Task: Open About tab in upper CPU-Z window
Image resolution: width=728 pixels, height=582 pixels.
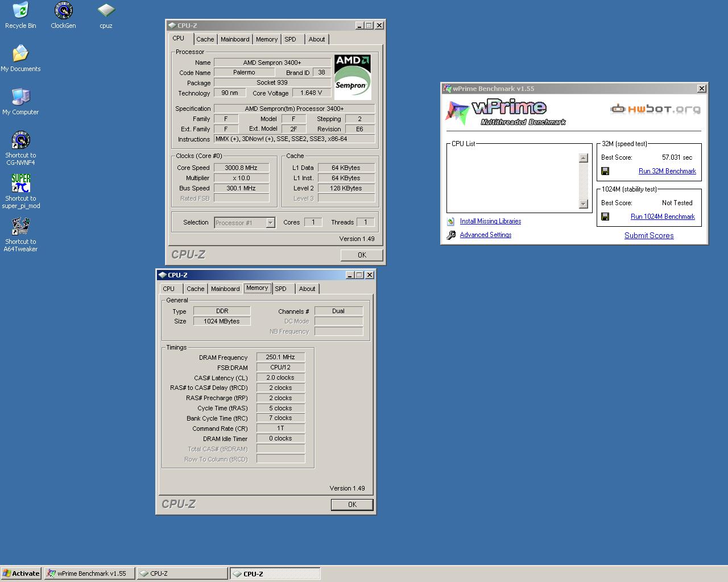Action: coord(317,39)
